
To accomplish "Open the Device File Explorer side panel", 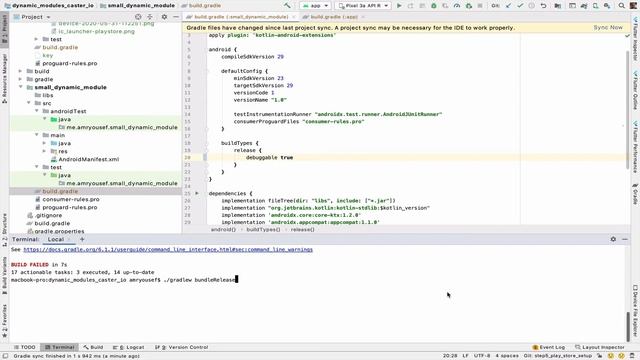I will click(x=635, y=310).
